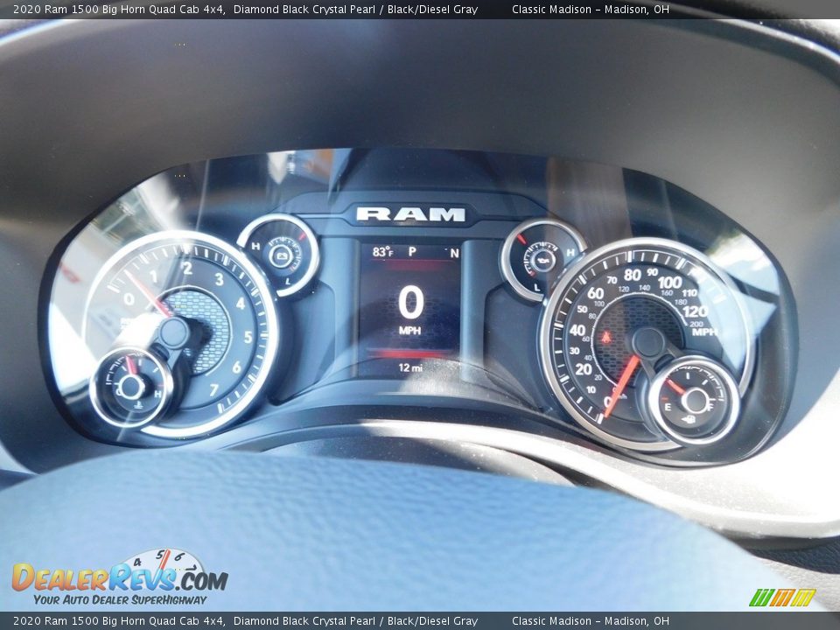Click the red warning icon inside the speedometer

[x=605, y=337]
